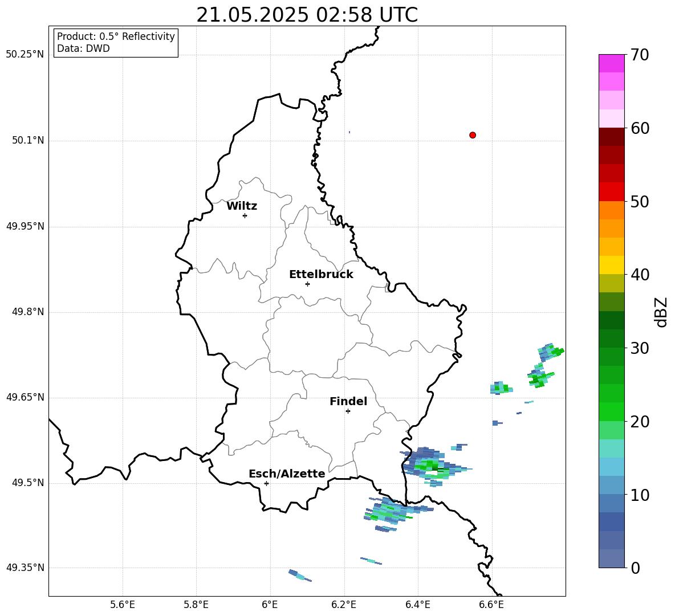
Task: Click the Ettelbruck station cross marker
Action: [x=307, y=284]
